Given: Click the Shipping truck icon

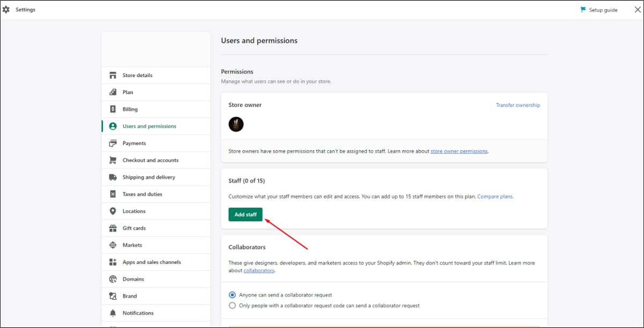Looking at the screenshot, I should (x=113, y=177).
